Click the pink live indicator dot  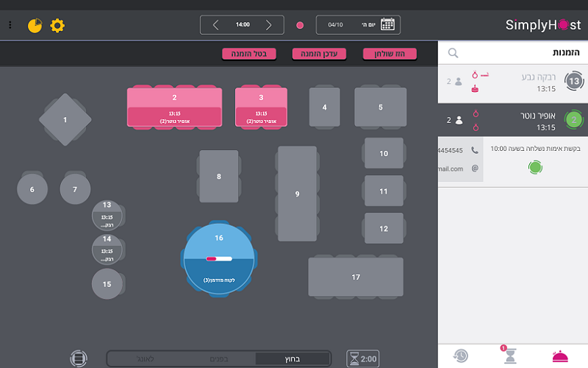coord(300,25)
